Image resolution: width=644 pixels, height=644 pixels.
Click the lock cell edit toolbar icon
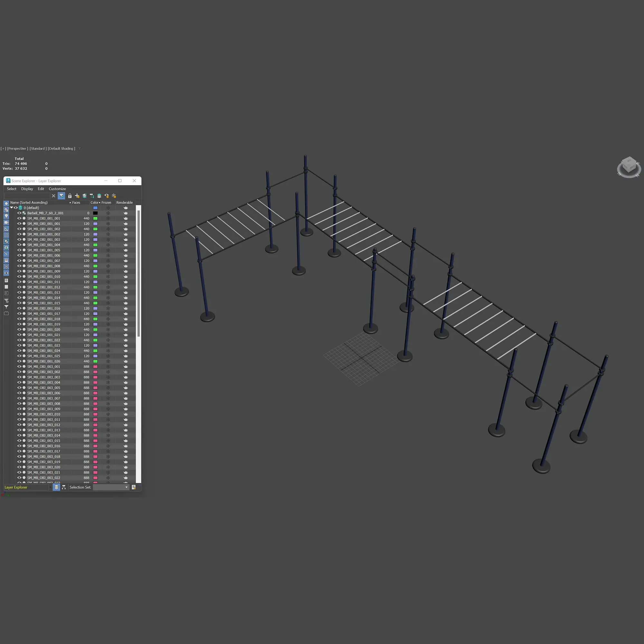coord(70,196)
